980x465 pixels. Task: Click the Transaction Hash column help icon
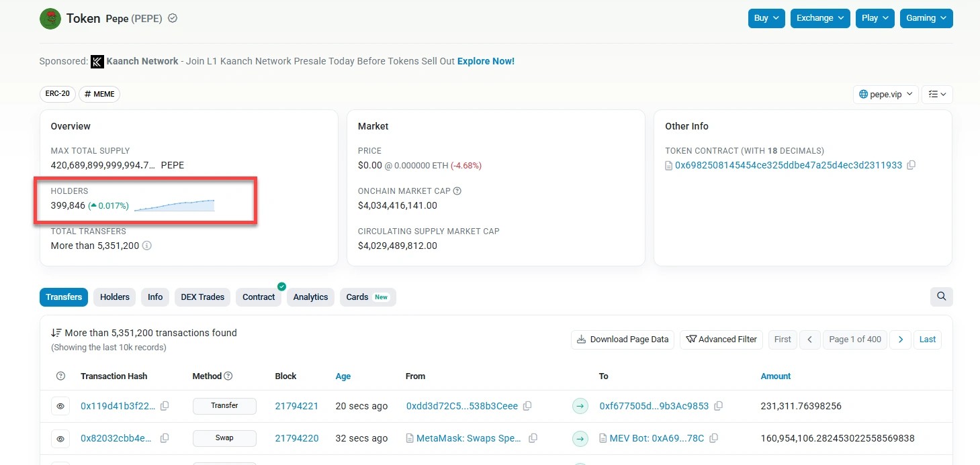point(60,376)
